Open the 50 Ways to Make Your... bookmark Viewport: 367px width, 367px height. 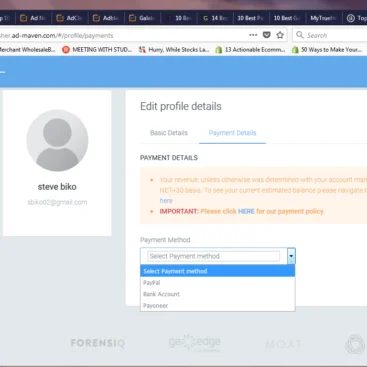tap(327, 50)
